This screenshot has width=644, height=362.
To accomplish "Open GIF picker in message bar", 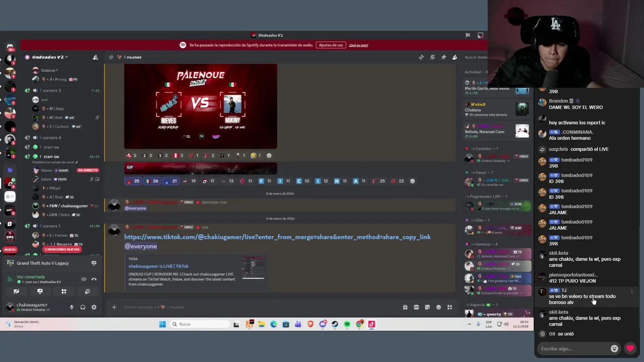I will 416,307.
